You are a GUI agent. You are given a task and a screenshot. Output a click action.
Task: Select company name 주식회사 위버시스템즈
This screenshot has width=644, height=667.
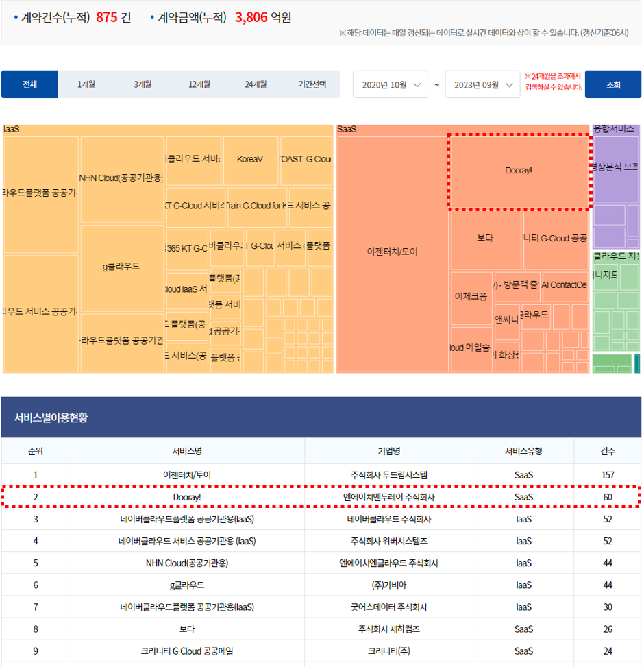pyautogui.click(x=389, y=542)
